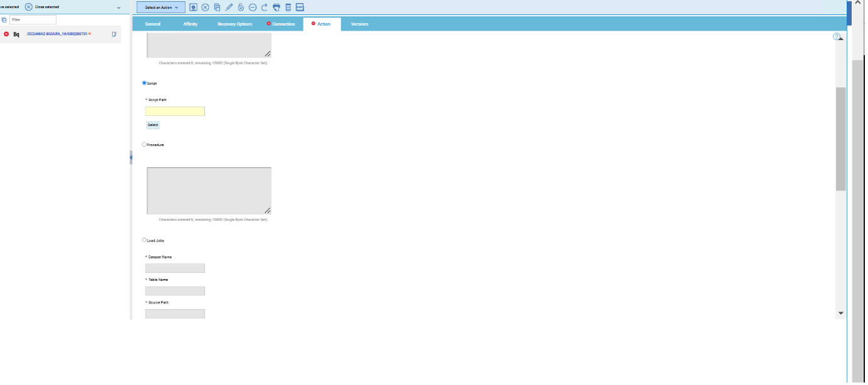Click into the Script Path input field
Image resolution: width=868 pixels, height=385 pixels.
[x=175, y=112]
